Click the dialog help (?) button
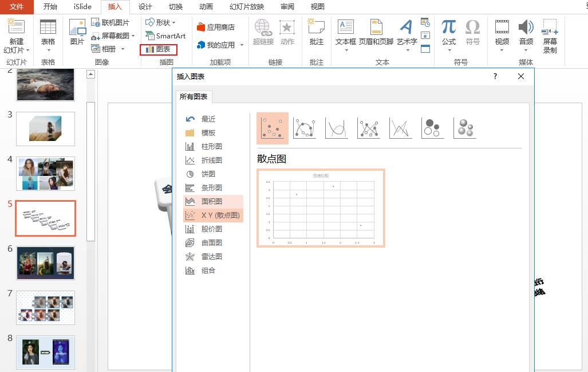This screenshot has width=588, height=372. tap(495, 76)
